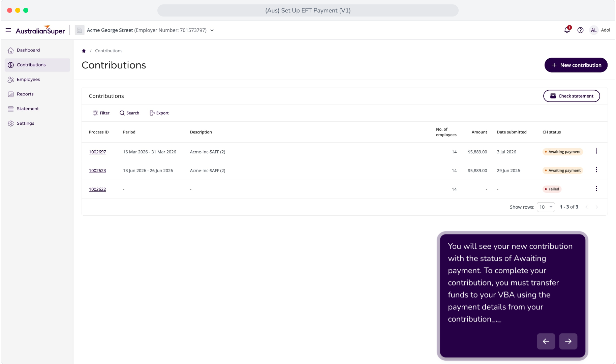Viewport: 616px width, 364px height.
Task: Open the hamburger navigation menu
Action: [8, 30]
